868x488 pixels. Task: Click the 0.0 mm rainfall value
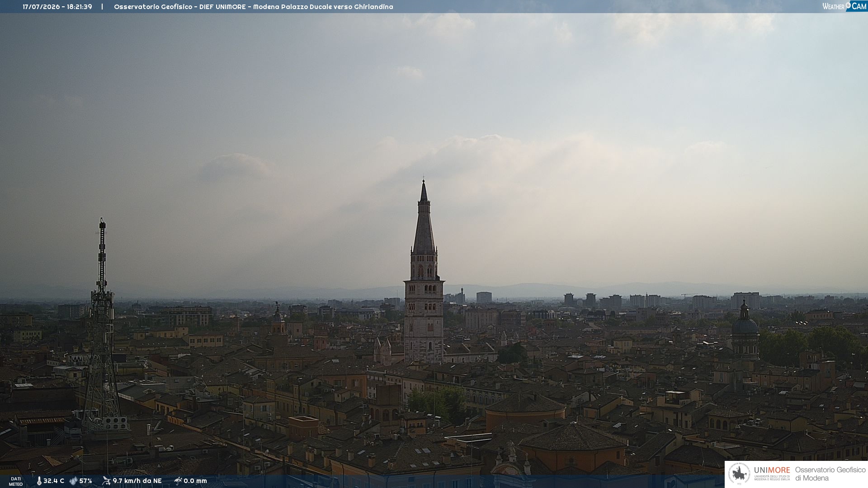195,481
